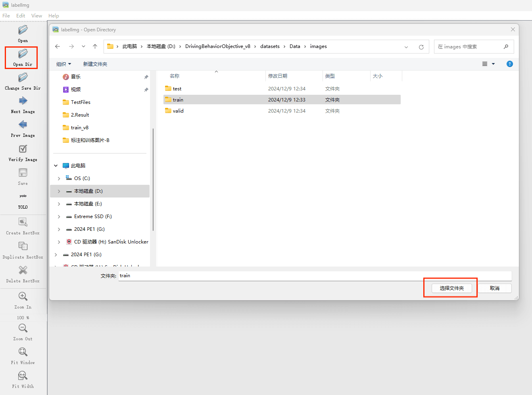Viewport: 532px width, 395px height.
Task: Select the valid folder in list
Action: (x=178, y=111)
